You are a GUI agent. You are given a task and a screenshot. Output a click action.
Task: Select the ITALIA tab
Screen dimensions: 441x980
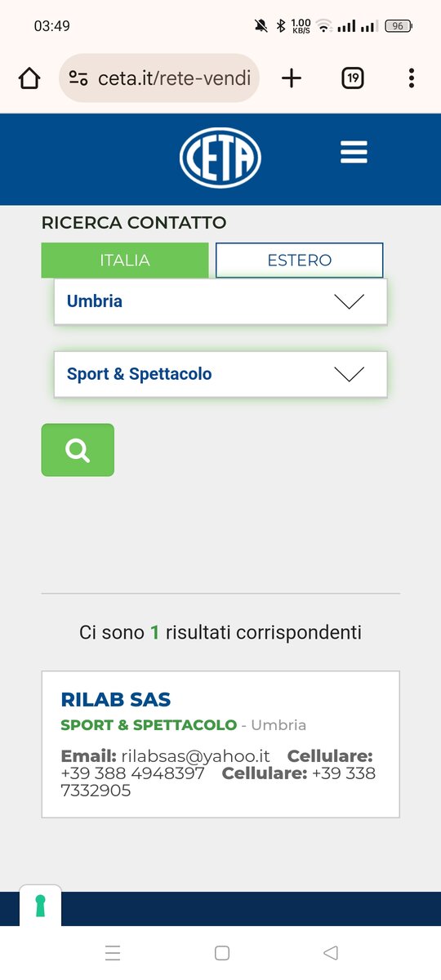125,261
